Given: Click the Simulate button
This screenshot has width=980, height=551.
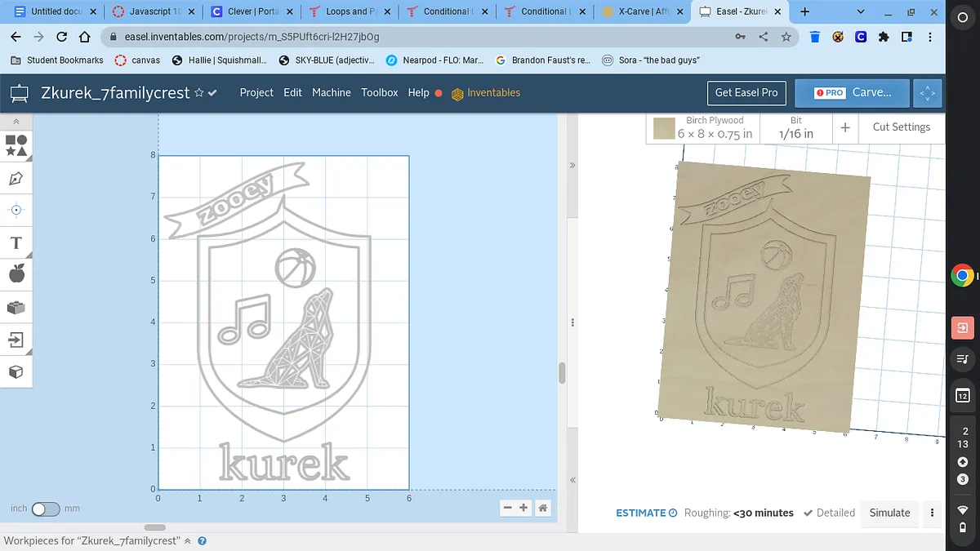Looking at the screenshot, I should (889, 513).
